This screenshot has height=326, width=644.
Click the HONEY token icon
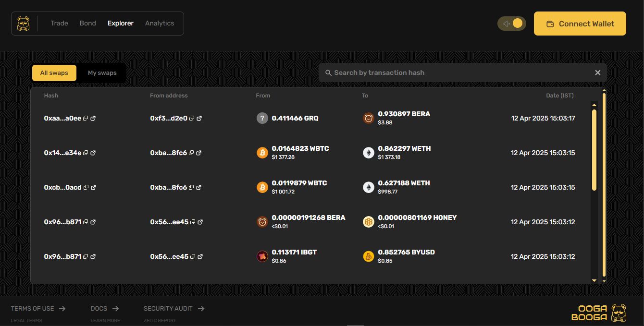(x=368, y=222)
